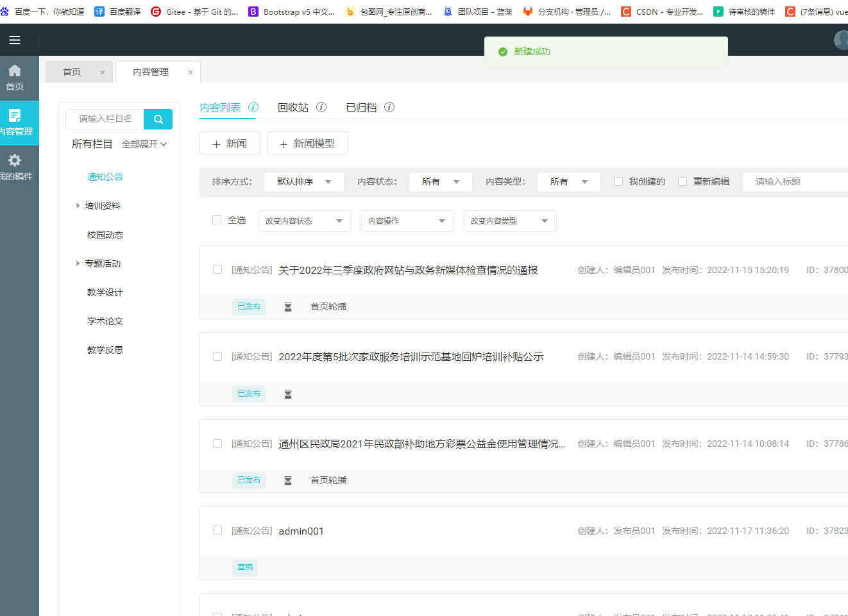The height and width of the screenshot is (616, 848).
Task: Click info icon beside 回收站
Action: 321,107
